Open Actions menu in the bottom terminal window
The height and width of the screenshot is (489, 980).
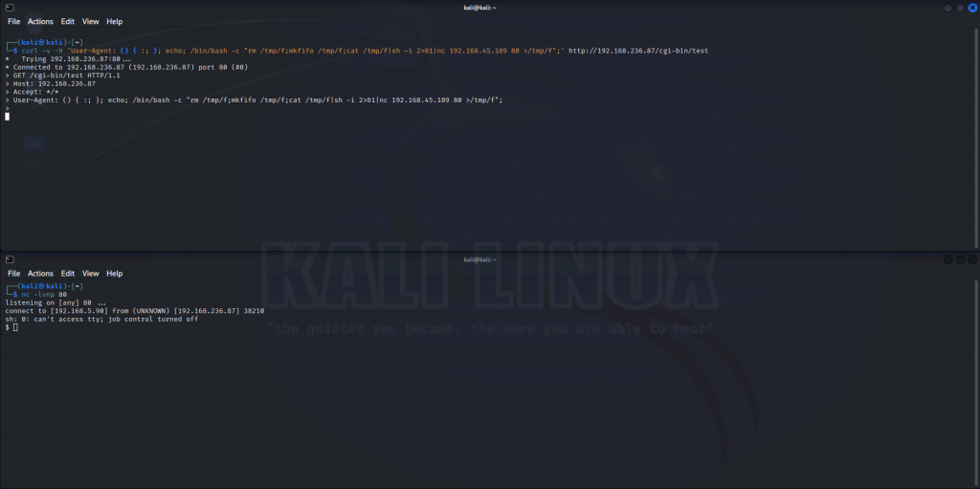pos(40,274)
